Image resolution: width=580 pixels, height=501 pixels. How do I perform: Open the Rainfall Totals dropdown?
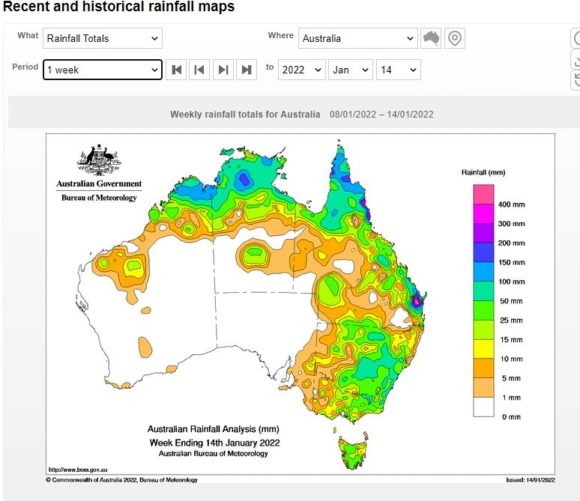pyautogui.click(x=102, y=38)
